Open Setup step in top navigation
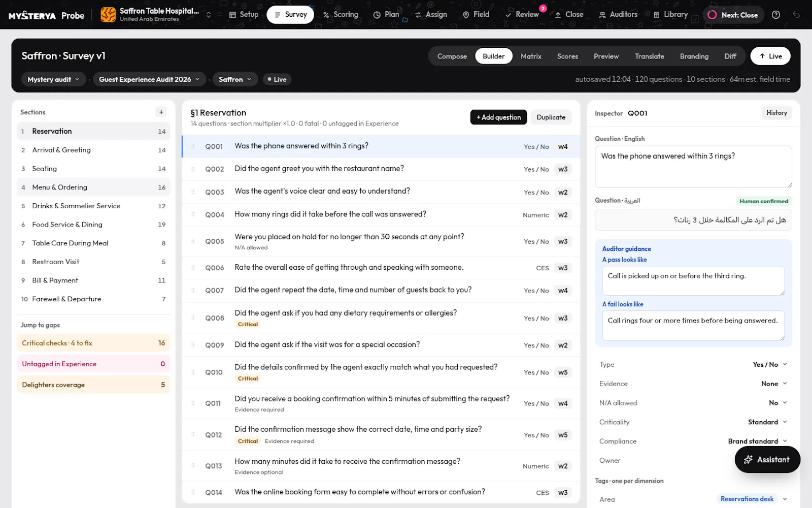The height and width of the screenshot is (508, 812). click(x=244, y=15)
